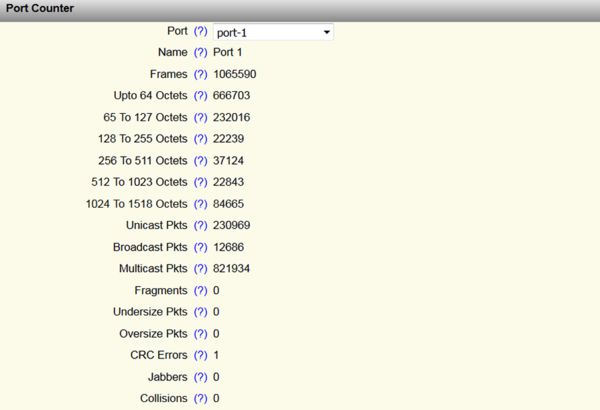Viewport: 600px width, 410px height.
Task: Click the help (?) link next to Port
Action: pyautogui.click(x=200, y=31)
